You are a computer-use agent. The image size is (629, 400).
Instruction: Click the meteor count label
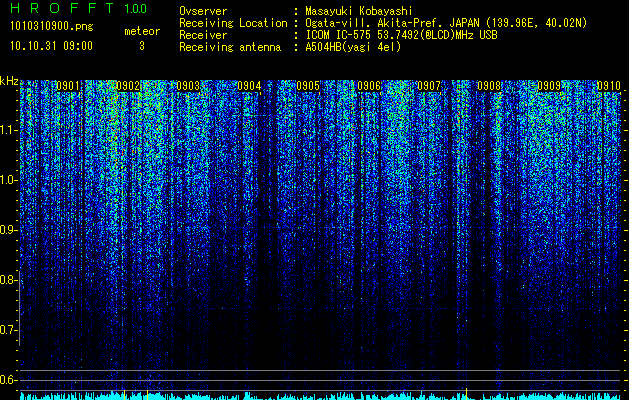(x=142, y=31)
